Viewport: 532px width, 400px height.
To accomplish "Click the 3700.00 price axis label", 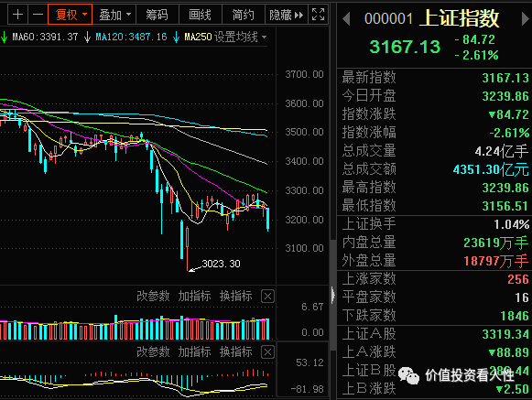I will (x=304, y=74).
